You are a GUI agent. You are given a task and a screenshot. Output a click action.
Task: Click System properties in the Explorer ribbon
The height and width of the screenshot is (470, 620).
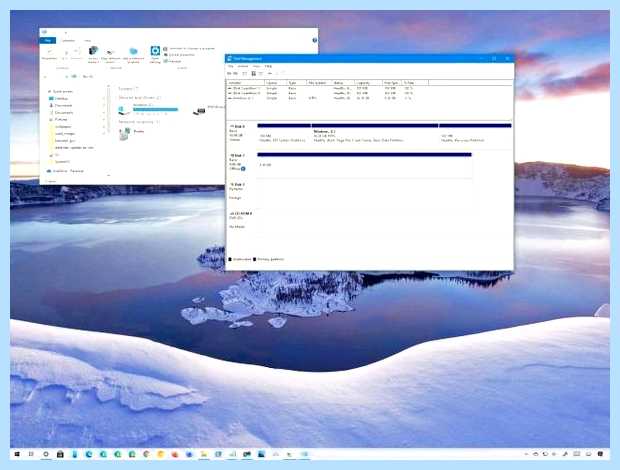(179, 55)
